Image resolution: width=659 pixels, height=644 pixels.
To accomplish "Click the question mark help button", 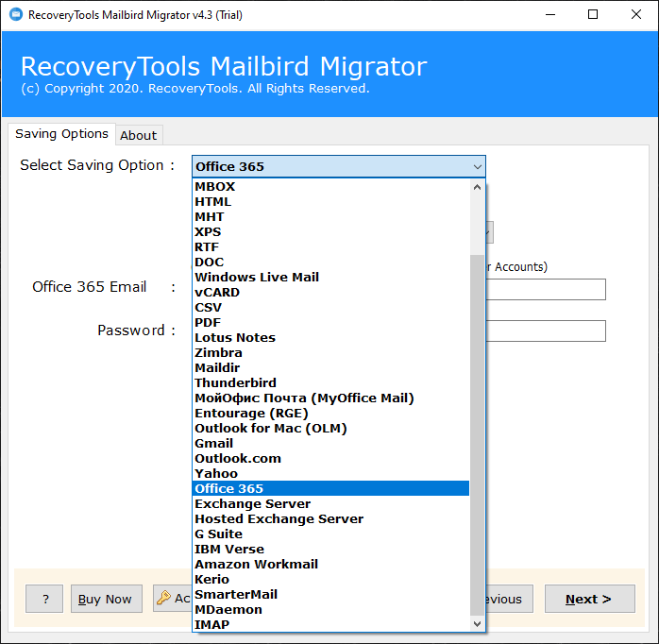I will pyautogui.click(x=44, y=599).
